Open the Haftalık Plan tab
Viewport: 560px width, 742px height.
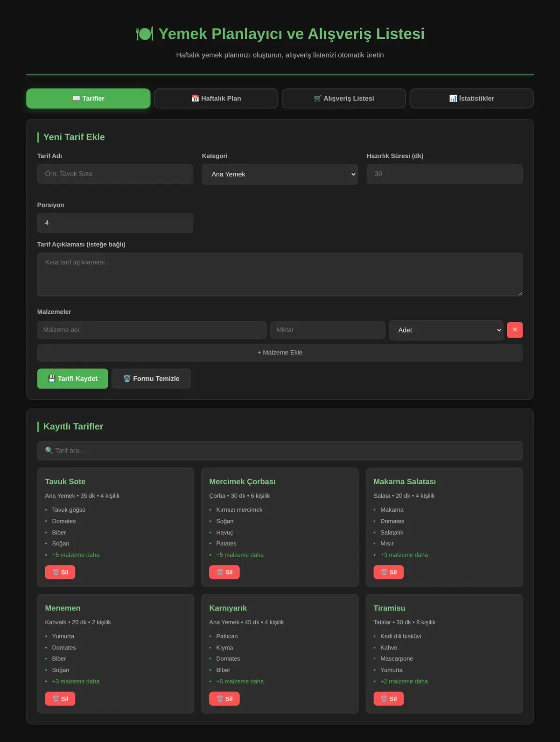coord(216,99)
